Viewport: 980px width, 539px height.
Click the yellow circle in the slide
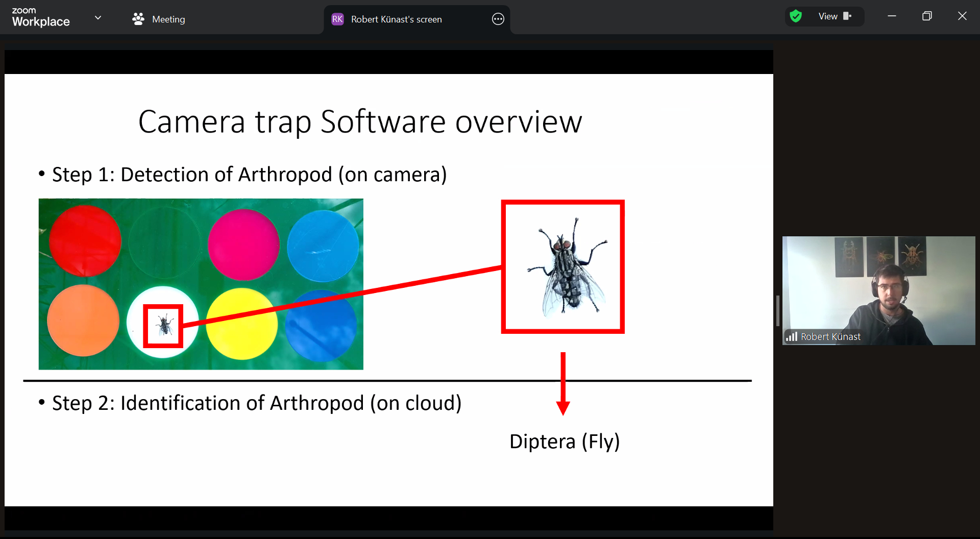[x=241, y=324]
